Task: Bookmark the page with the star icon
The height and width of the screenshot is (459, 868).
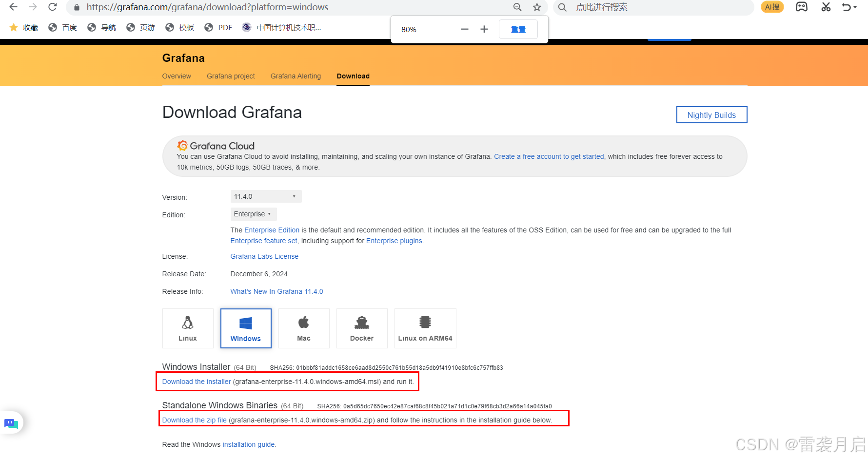Action: click(x=537, y=7)
